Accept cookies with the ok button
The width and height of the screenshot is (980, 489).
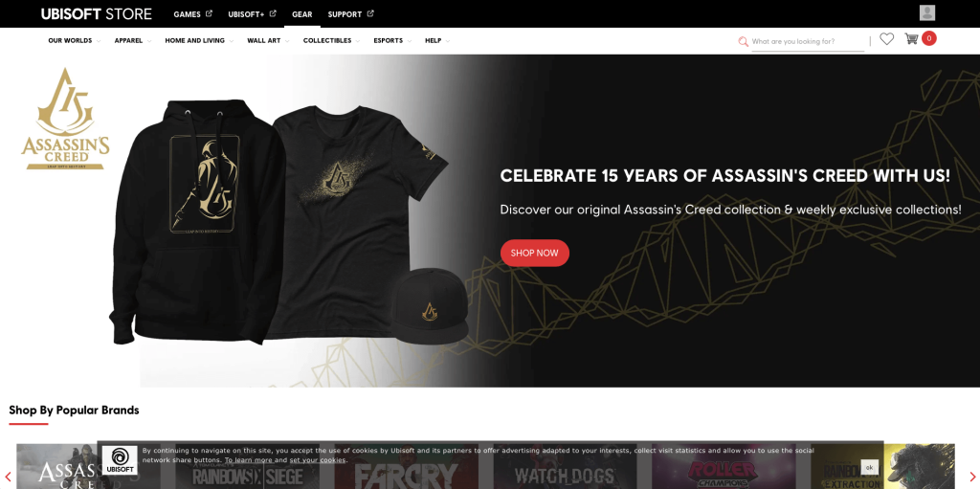click(869, 467)
